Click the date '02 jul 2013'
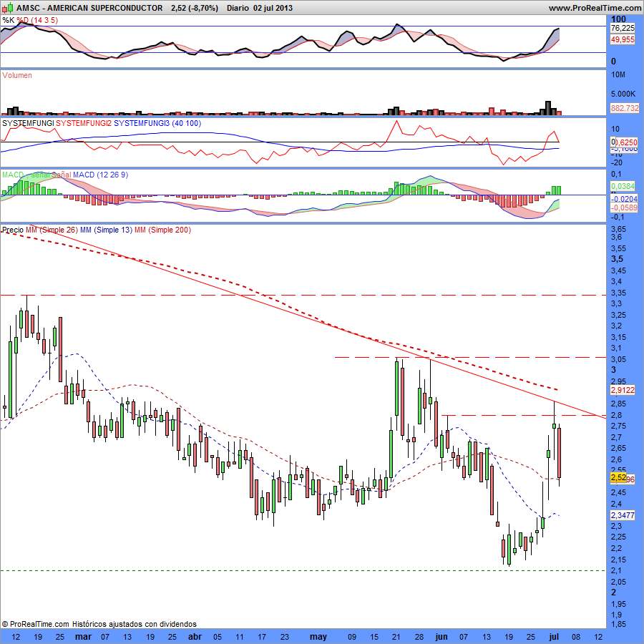The height and width of the screenshot is (644, 644). (273, 8)
